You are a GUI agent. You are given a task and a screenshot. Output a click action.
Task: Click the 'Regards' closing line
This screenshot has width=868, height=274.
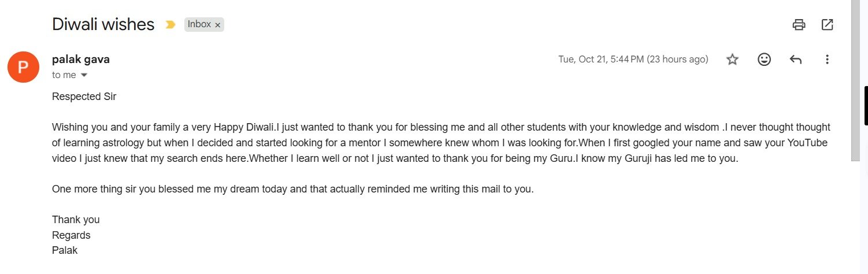click(71, 235)
